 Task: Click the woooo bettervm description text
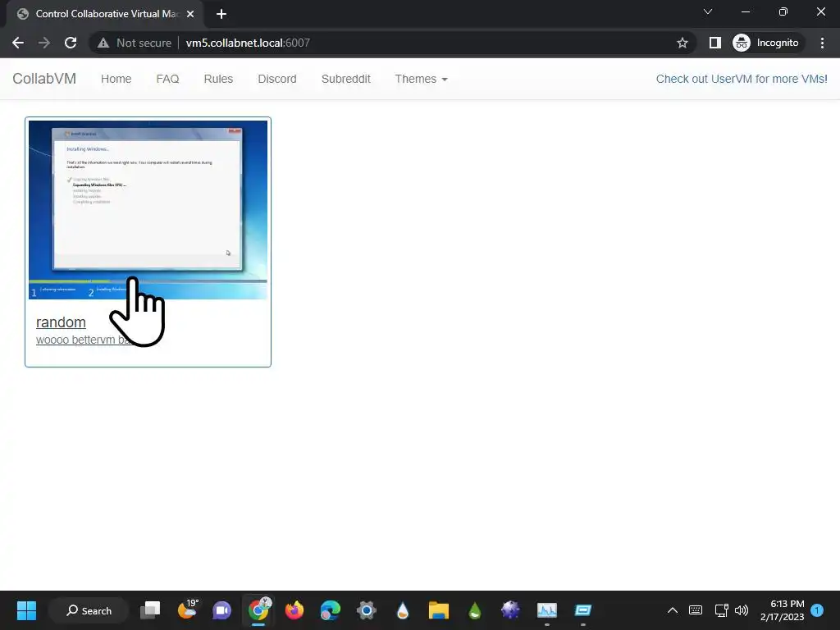click(x=84, y=340)
